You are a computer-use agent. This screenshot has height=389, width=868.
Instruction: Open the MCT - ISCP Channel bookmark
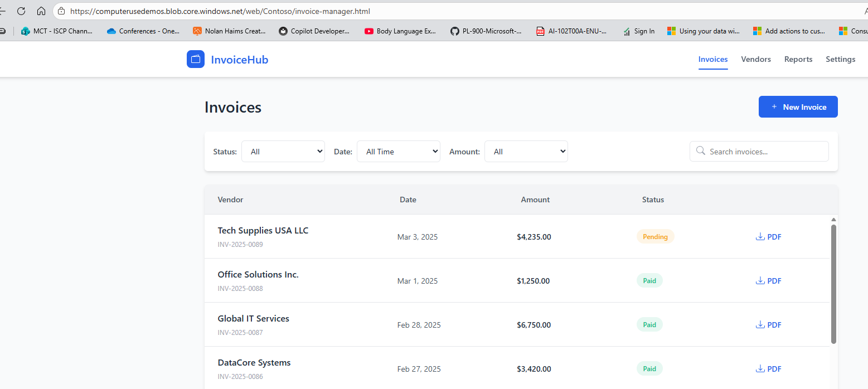[56, 31]
